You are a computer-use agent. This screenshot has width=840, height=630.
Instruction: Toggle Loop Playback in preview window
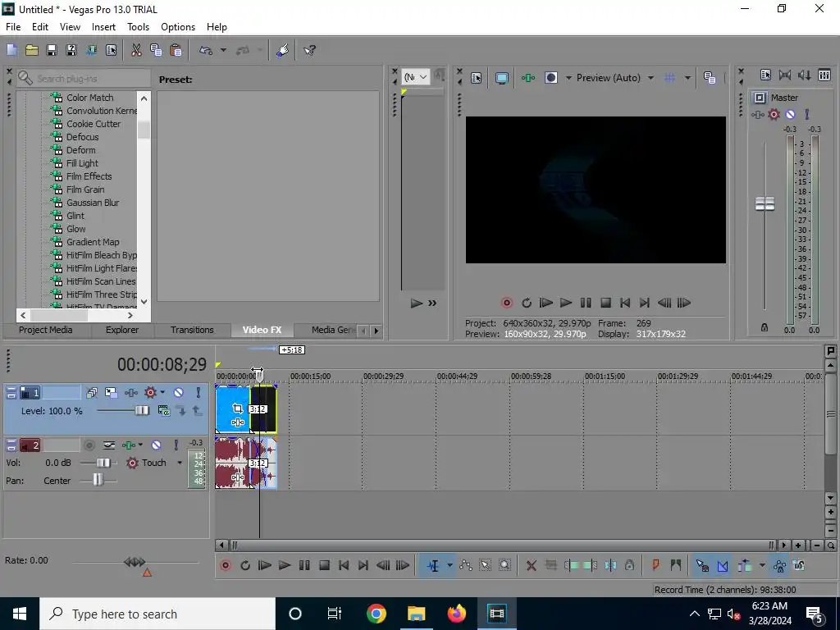click(x=526, y=303)
